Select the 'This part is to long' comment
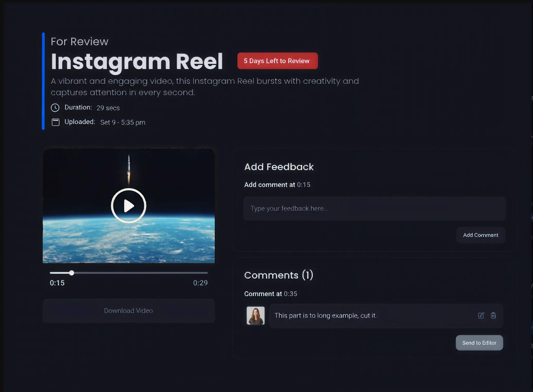Image resolution: width=533 pixels, height=392 pixels. (x=325, y=316)
